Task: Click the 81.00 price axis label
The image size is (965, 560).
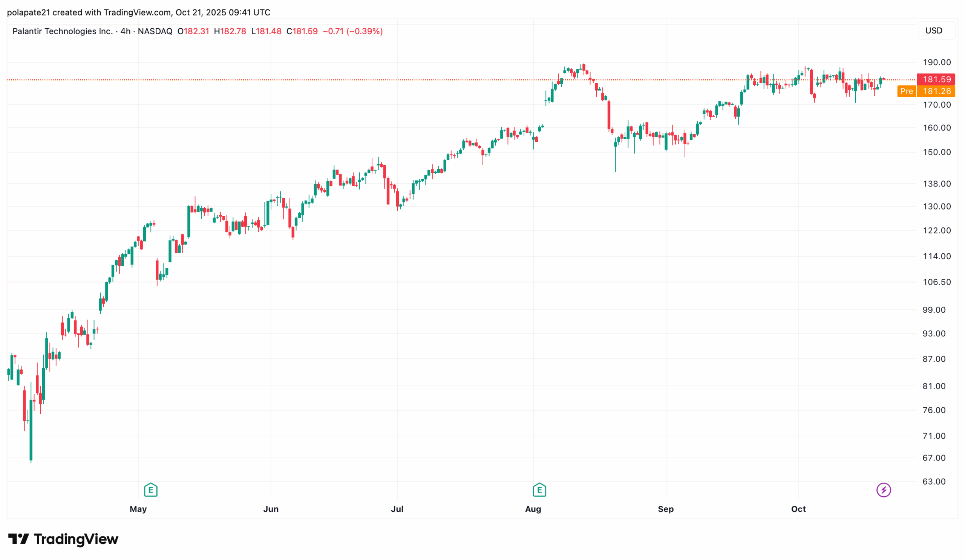Action: 934,386
